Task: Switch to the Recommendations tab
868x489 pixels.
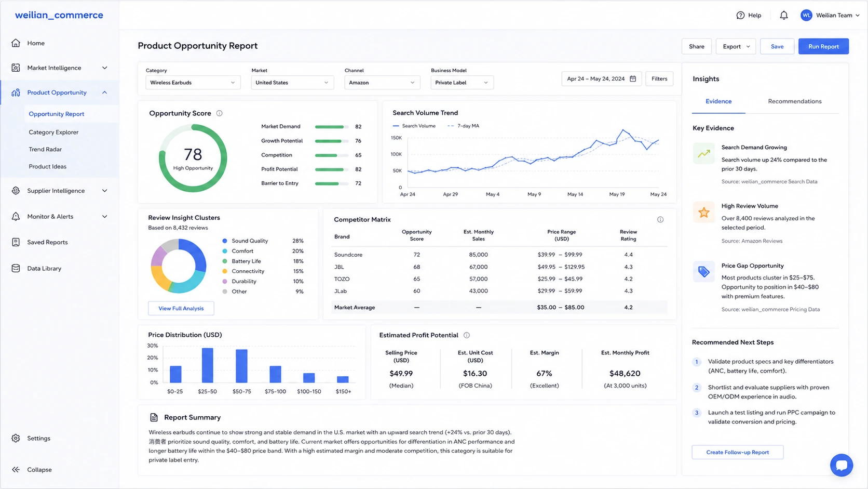Action: point(794,101)
